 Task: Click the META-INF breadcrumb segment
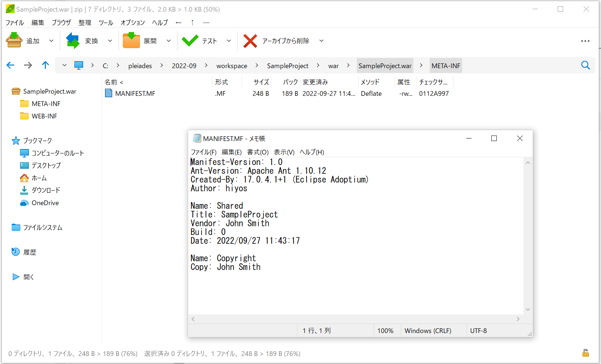[x=446, y=66]
